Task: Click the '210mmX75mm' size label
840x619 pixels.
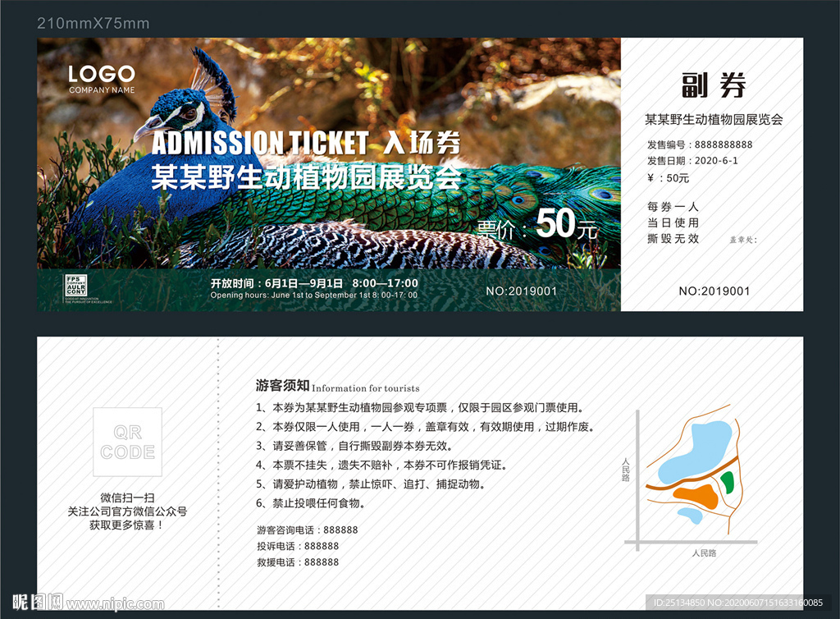Action: pos(94,23)
